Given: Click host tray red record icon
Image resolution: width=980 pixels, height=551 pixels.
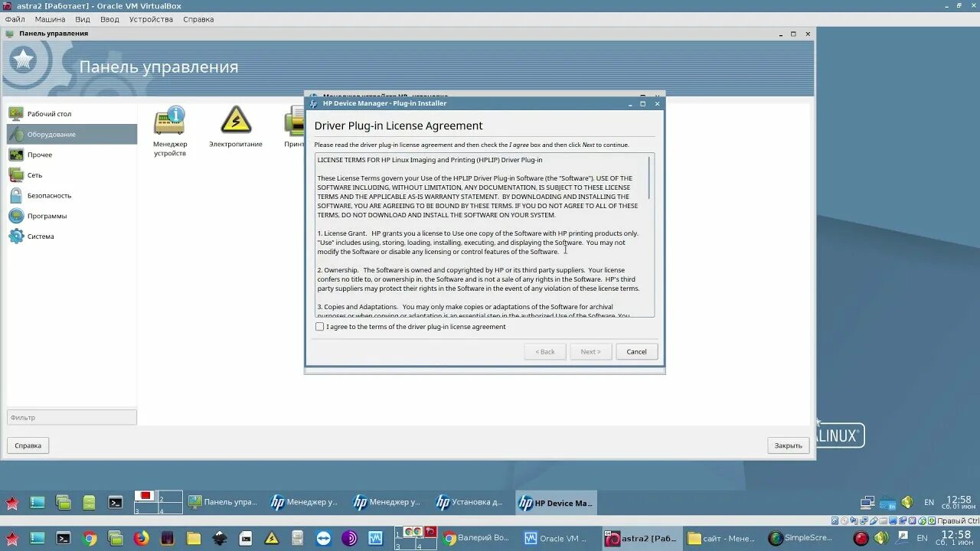Looking at the screenshot, I should point(861,538).
